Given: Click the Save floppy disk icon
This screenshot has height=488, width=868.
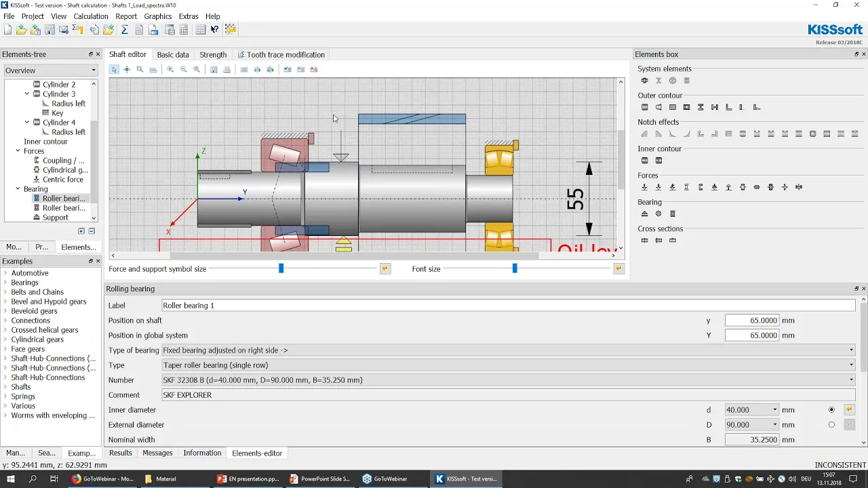Looking at the screenshot, I should point(50,30).
